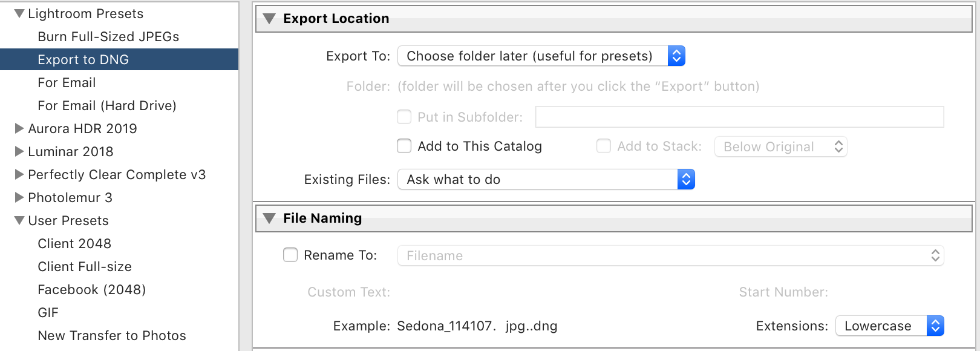Open the Extensions Lowercase dropdown
The width and height of the screenshot is (980, 351).
(889, 326)
